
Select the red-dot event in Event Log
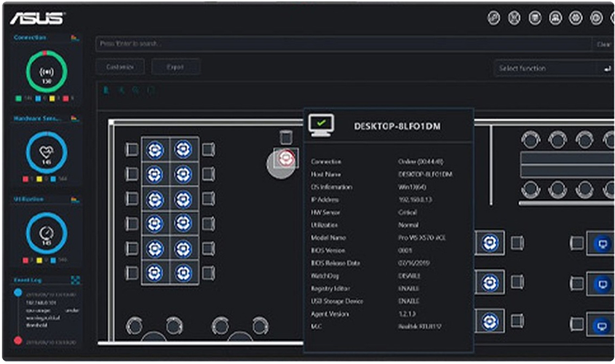18,340
